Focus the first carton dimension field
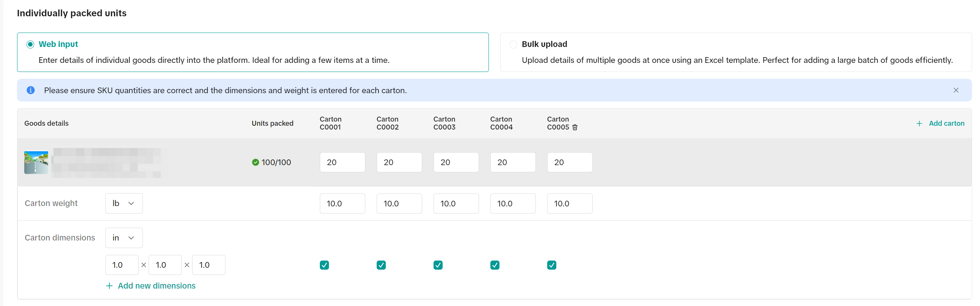 click(122, 265)
